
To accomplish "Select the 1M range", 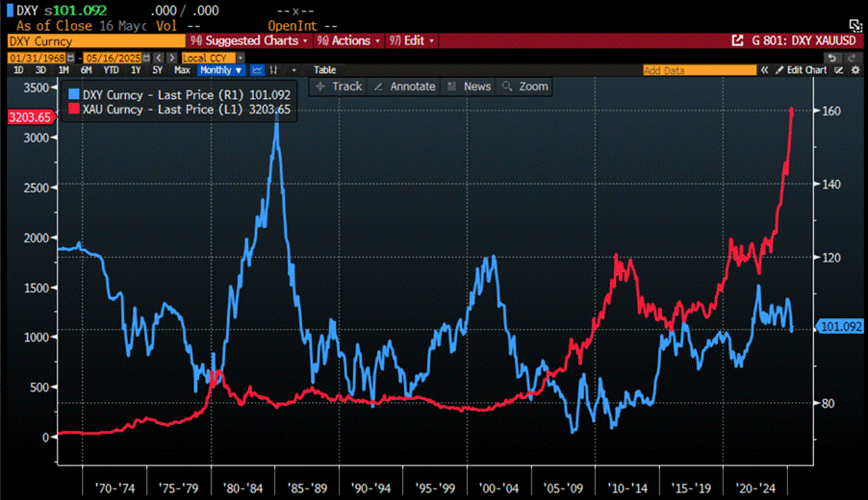I will pyautogui.click(x=64, y=70).
